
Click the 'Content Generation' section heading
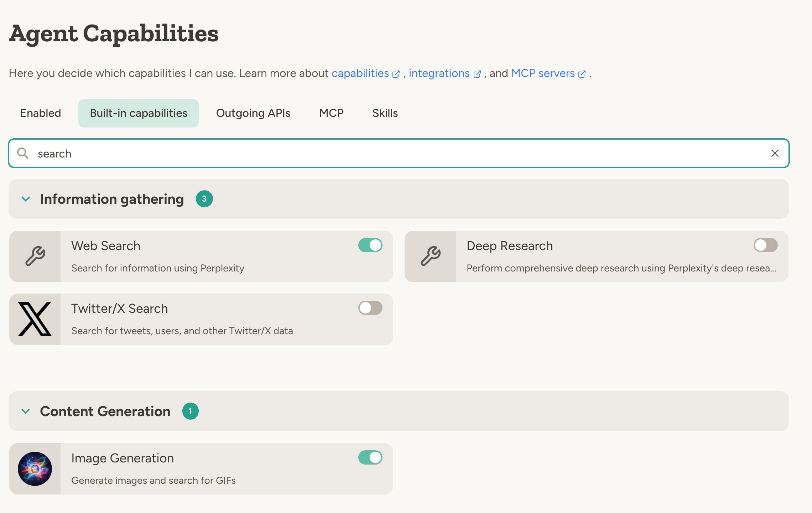click(105, 411)
